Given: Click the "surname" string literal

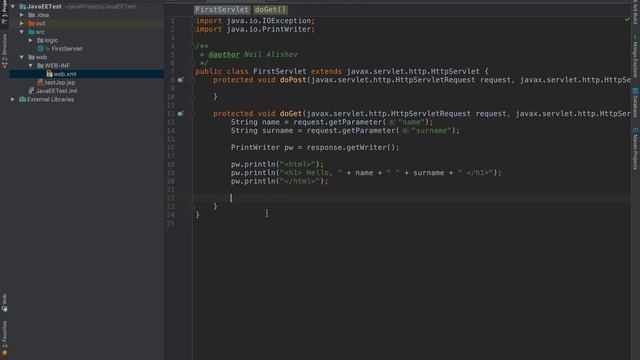Looking at the screenshot, I should click(x=431, y=131).
